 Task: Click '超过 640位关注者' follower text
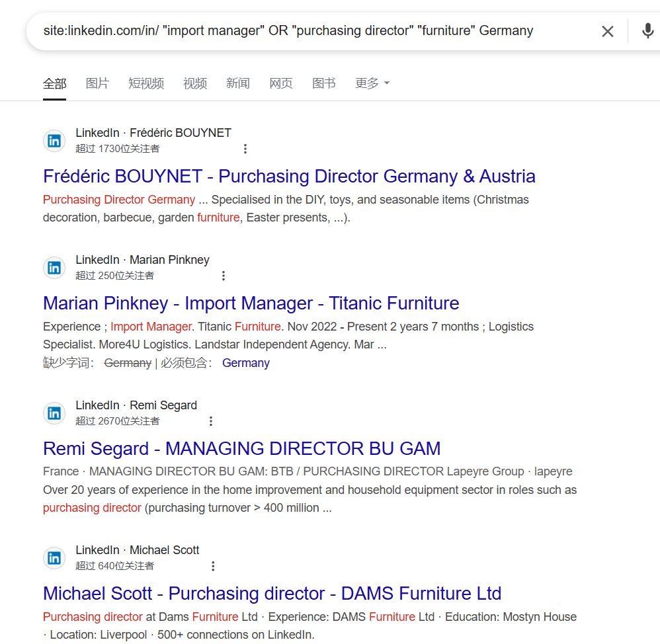click(114, 566)
